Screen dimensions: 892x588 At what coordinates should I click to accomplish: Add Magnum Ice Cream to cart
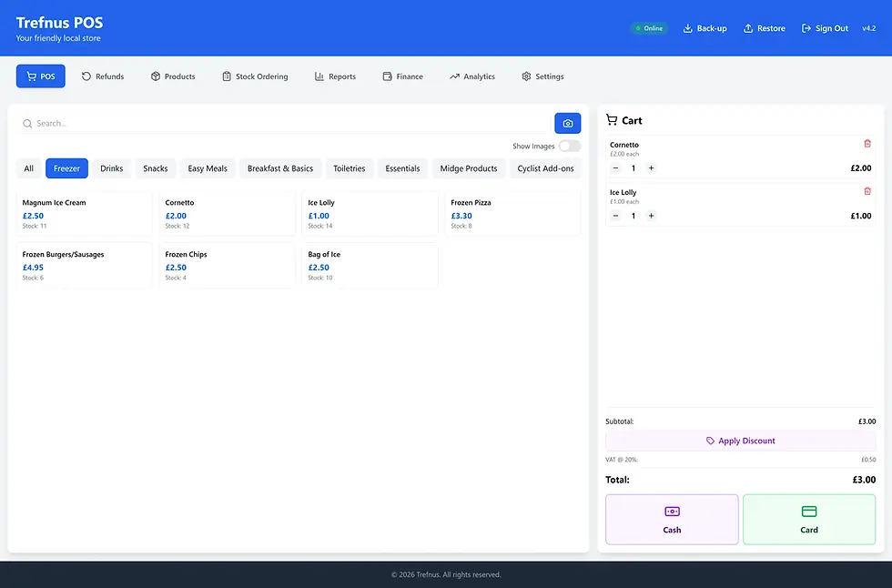84,213
